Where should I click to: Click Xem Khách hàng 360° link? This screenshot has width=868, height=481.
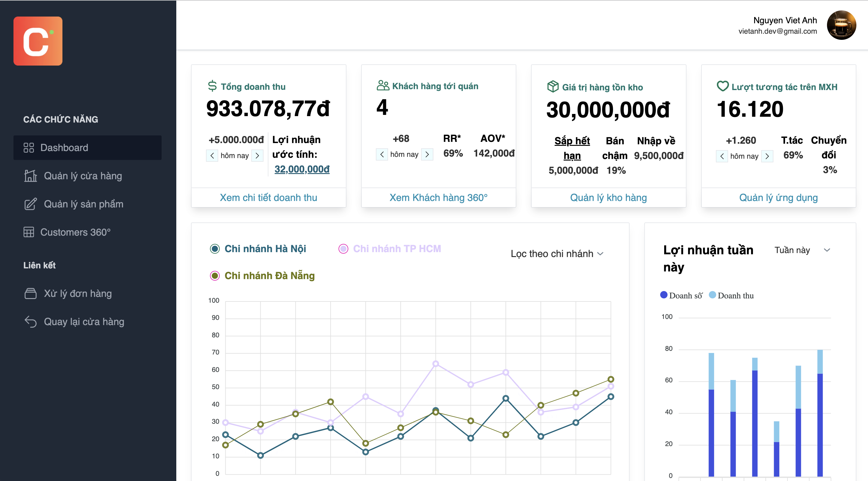[x=438, y=198]
